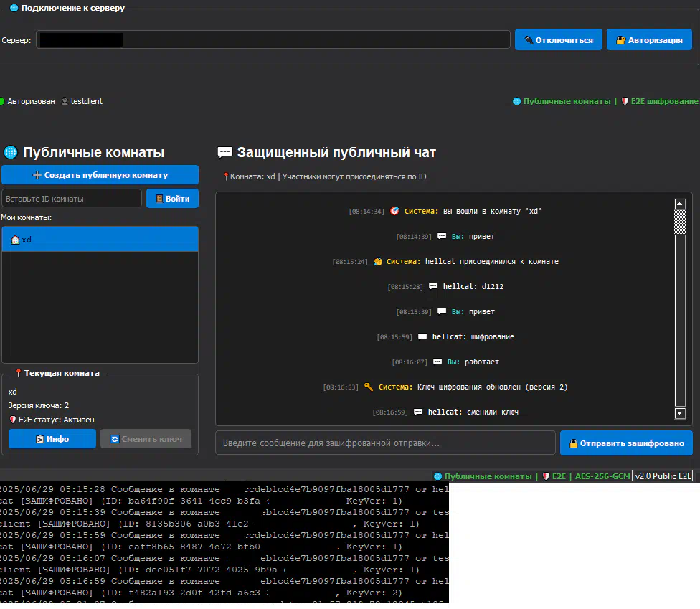Click the lock icon on Авторизация button
Screen dimensions: 700x609
point(620,40)
